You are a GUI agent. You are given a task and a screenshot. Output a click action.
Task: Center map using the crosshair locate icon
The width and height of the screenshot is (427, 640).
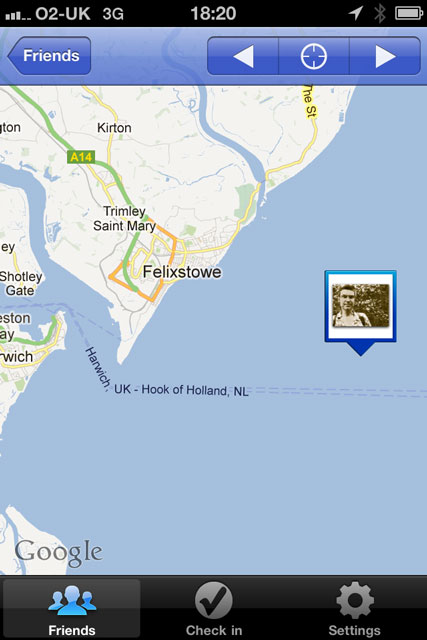(x=314, y=56)
